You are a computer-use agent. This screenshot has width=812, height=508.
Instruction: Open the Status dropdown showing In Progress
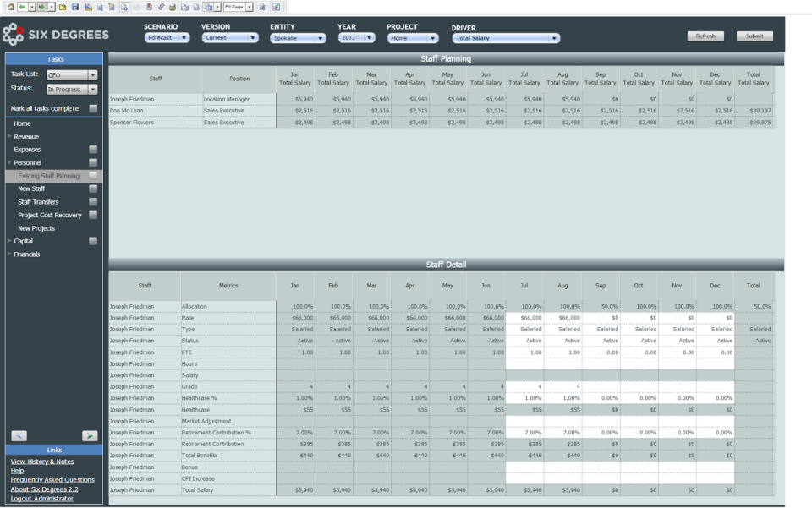point(72,89)
